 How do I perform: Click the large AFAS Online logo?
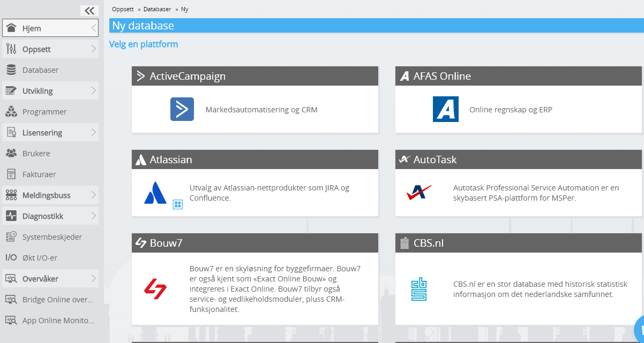coord(446,109)
